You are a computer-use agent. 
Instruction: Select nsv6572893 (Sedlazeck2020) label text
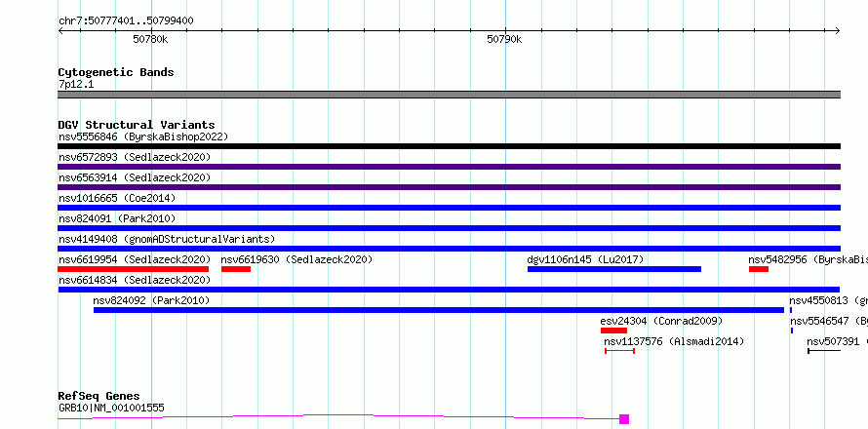tap(135, 157)
